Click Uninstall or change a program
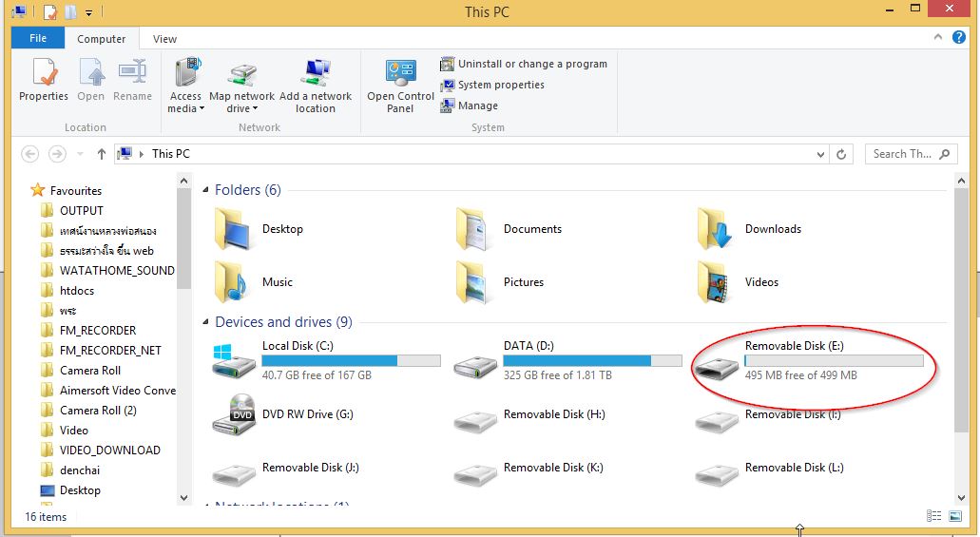 pyautogui.click(x=524, y=64)
